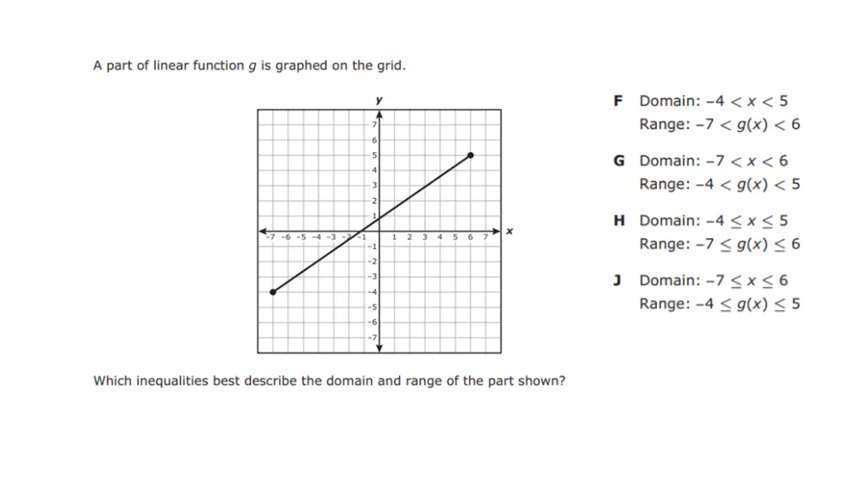The image size is (868, 488).
Task: Click the text 'Range: -7 ≤ g(x) ≤ 6'
Action: (719, 244)
